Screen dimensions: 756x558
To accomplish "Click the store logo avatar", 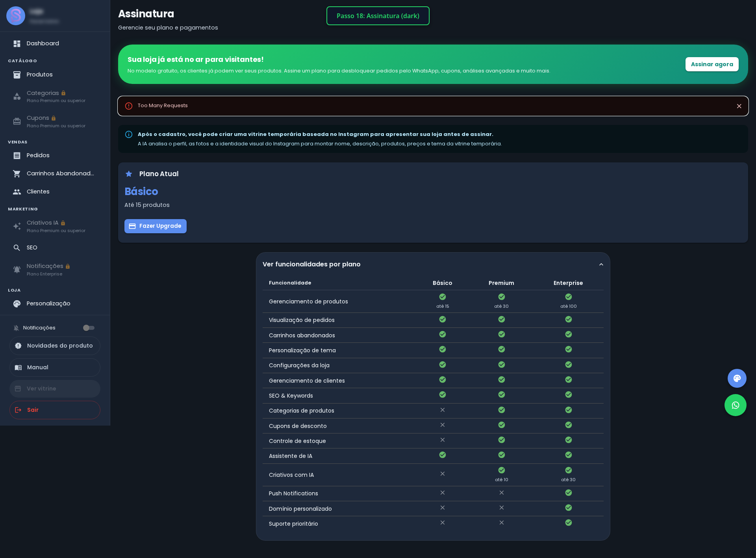I will click(16, 16).
